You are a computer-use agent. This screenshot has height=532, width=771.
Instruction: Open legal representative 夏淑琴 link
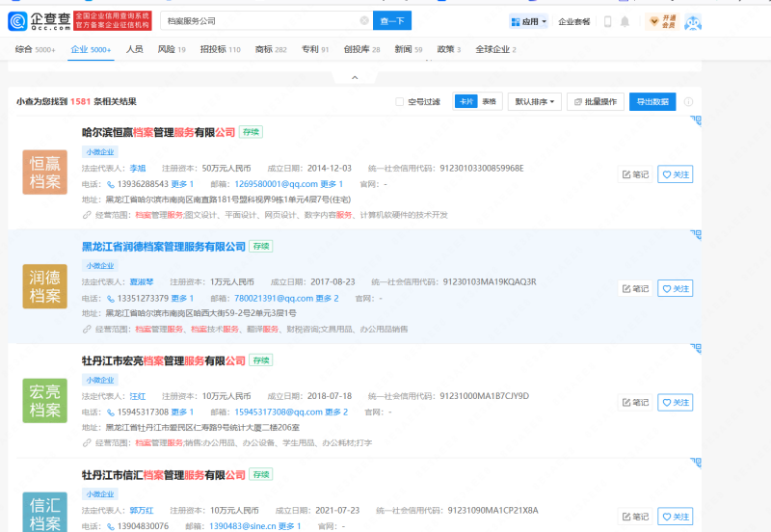[142, 282]
